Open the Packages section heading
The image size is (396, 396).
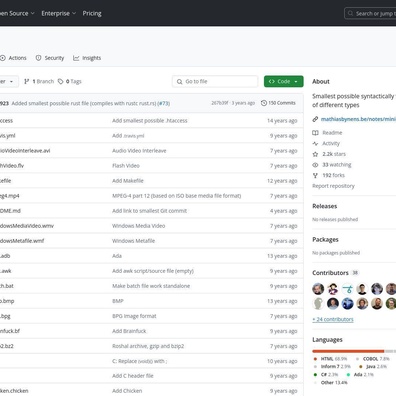325,239
